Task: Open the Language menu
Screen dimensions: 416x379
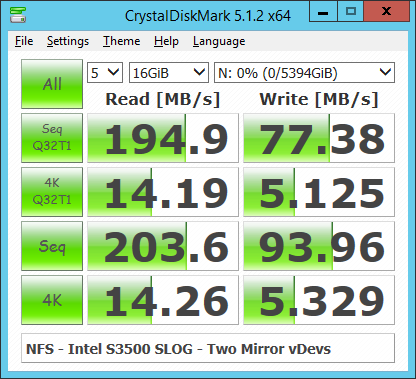Action: click(x=219, y=41)
